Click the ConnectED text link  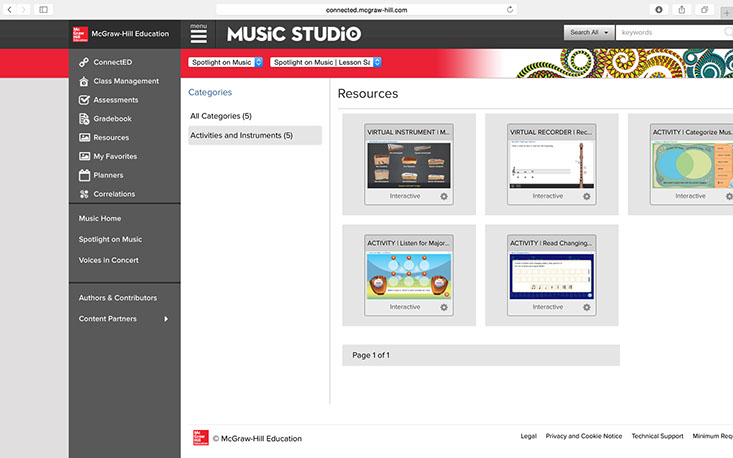(113, 62)
